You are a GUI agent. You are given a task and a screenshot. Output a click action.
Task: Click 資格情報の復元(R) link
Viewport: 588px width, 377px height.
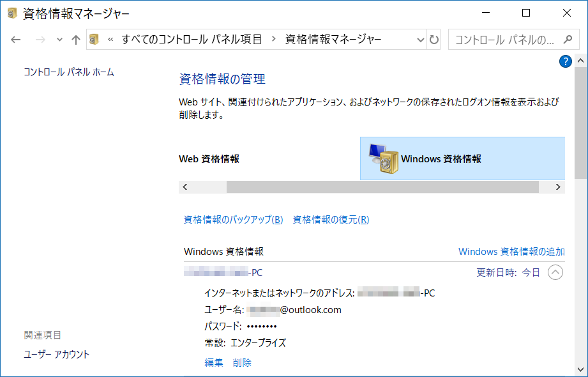[x=331, y=220]
